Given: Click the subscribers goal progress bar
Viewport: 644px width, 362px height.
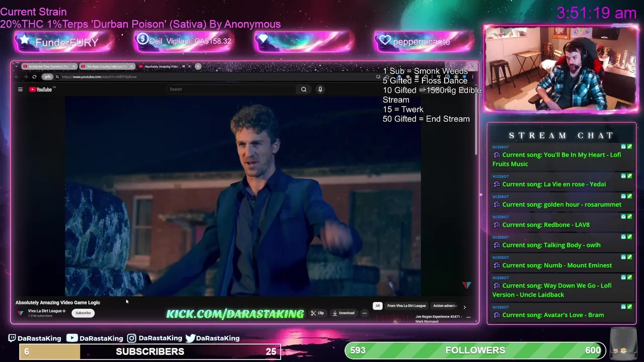Looking at the screenshot, I should 150,351.
